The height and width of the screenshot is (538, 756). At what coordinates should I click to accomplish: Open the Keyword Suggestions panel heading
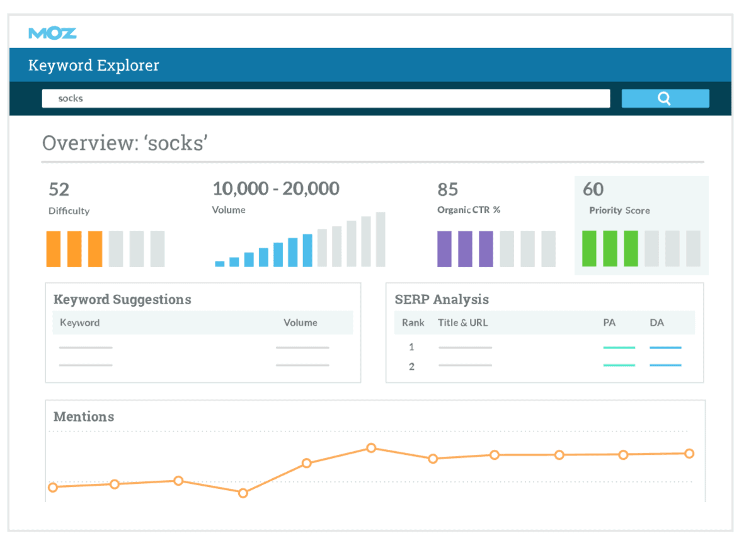coord(122,299)
